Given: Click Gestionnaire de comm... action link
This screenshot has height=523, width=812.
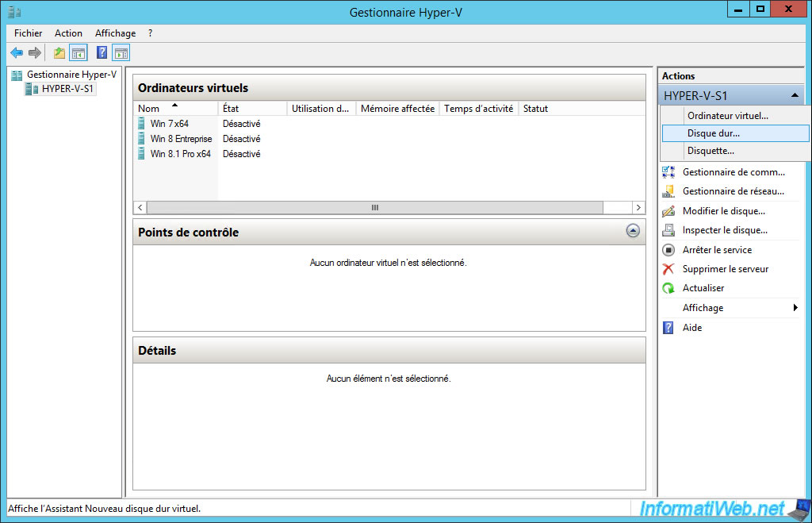Looking at the screenshot, I should pos(733,172).
